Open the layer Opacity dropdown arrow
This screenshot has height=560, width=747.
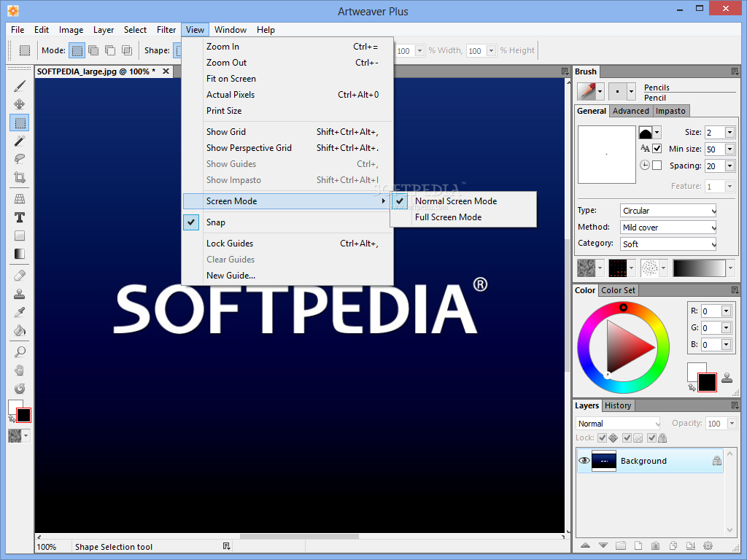[x=732, y=424]
